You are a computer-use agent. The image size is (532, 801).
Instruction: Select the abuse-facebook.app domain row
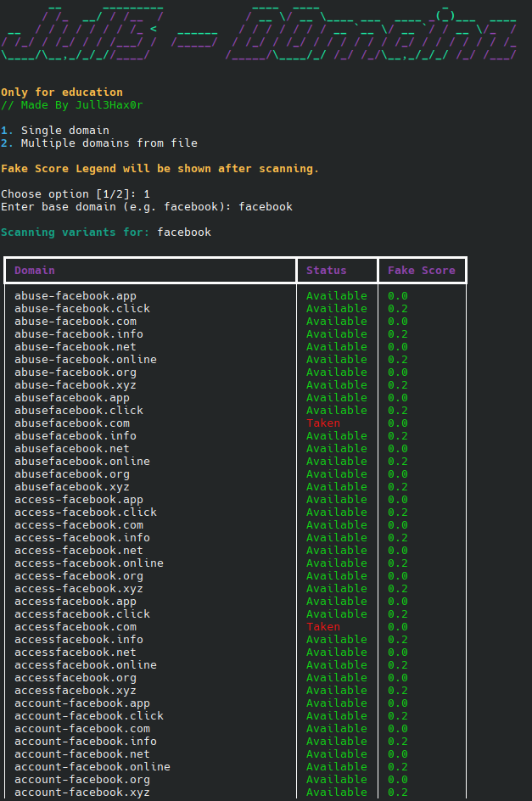click(x=76, y=296)
